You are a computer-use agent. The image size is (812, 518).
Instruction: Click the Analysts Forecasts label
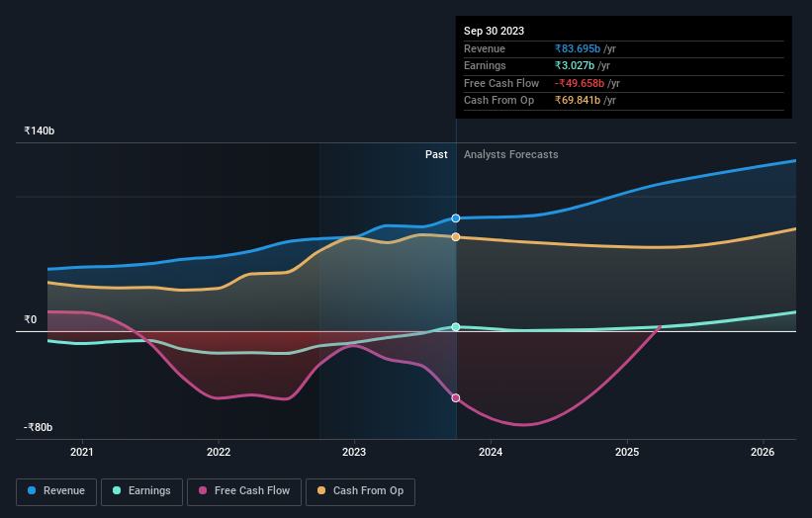click(x=511, y=154)
